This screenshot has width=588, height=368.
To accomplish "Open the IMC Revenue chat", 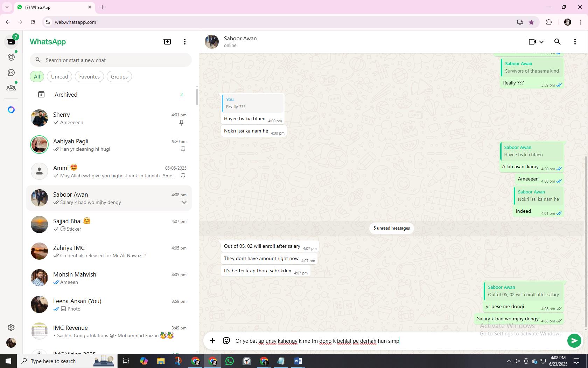I will [109, 332].
